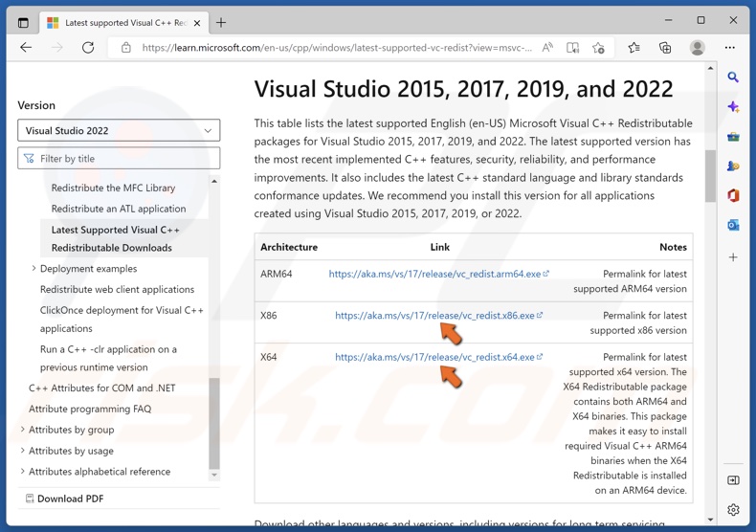Open C++ Attributes for COM and .NET

pyautogui.click(x=101, y=388)
